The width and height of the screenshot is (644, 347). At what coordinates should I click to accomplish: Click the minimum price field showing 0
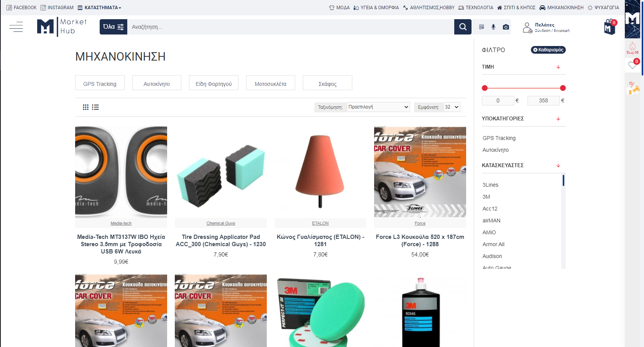tap(498, 100)
